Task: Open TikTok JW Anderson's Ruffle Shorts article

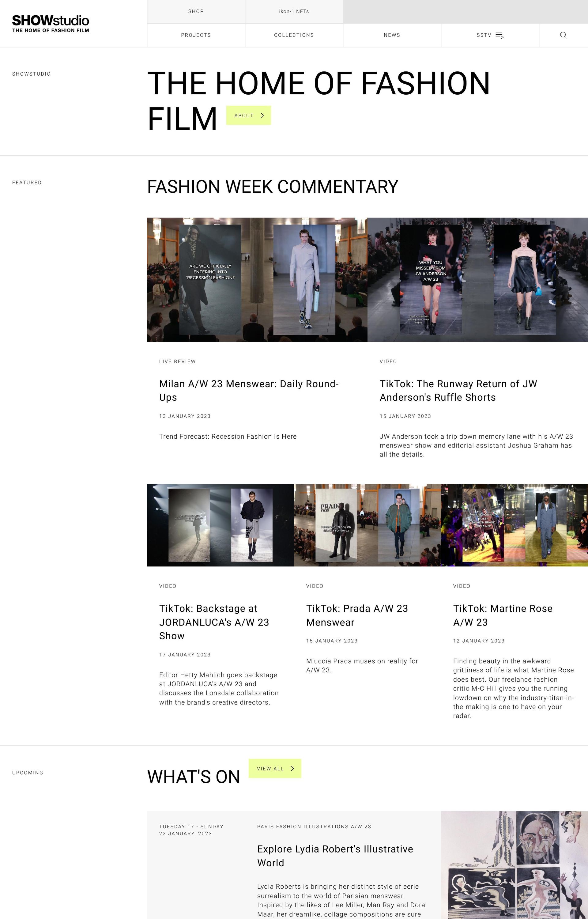Action: (x=458, y=390)
